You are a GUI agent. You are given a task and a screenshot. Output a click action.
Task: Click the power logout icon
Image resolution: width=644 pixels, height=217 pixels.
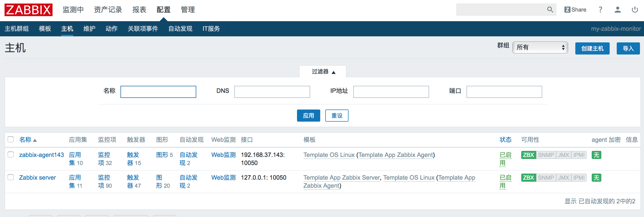click(635, 10)
